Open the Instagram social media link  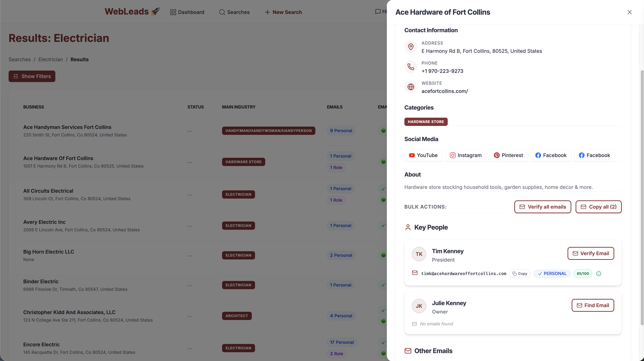click(x=465, y=155)
